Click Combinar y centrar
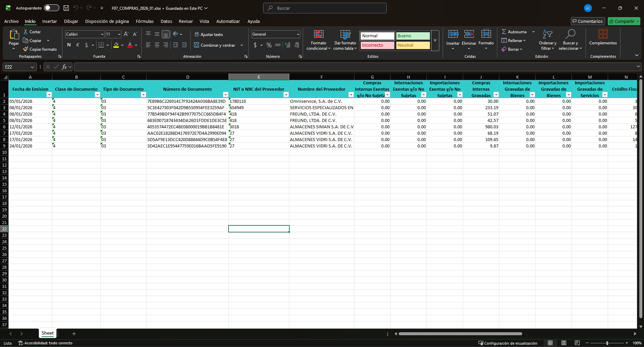The height and width of the screenshot is (347, 644). coord(214,45)
